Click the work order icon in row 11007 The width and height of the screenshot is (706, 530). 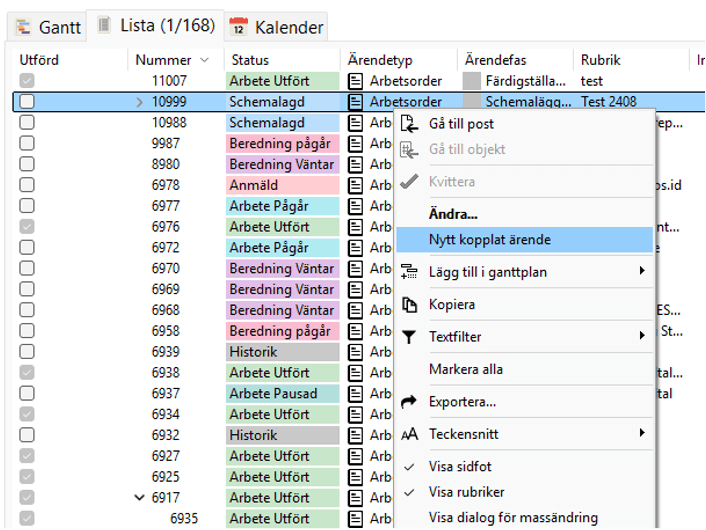click(x=355, y=81)
